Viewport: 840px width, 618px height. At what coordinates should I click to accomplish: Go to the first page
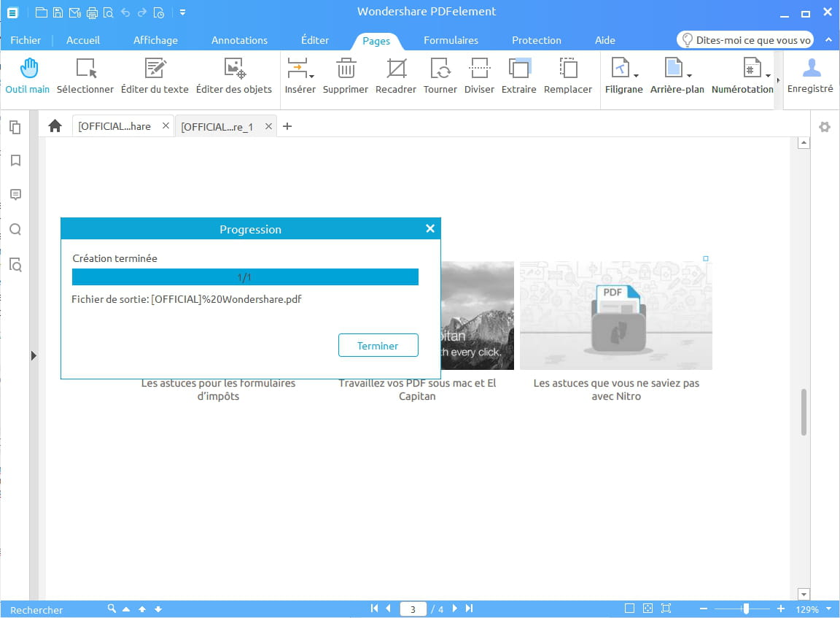coord(375,609)
